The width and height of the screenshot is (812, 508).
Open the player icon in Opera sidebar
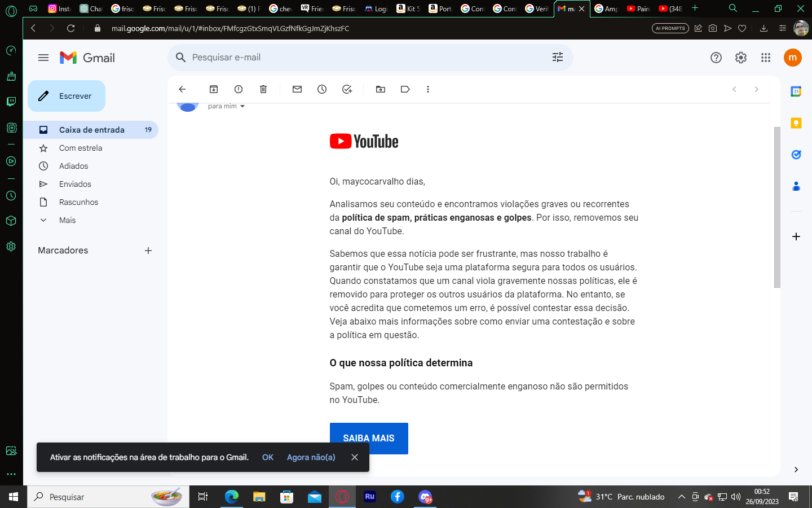tap(11, 161)
